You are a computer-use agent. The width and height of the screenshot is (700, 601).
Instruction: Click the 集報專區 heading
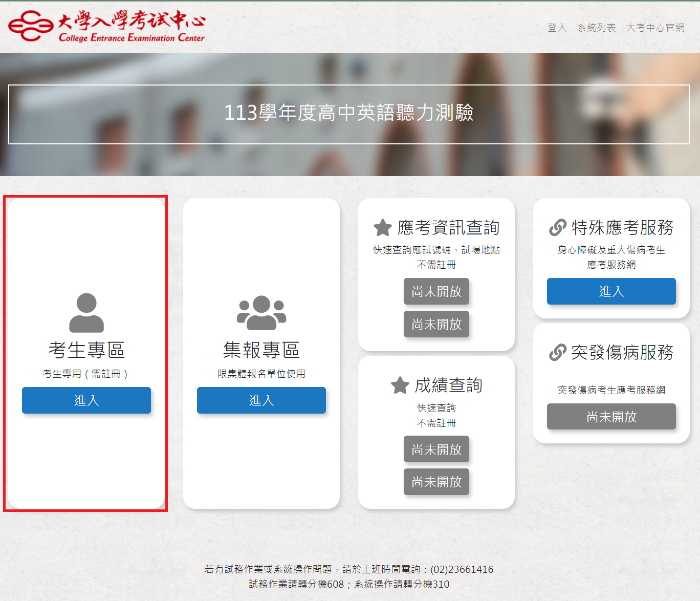261,350
